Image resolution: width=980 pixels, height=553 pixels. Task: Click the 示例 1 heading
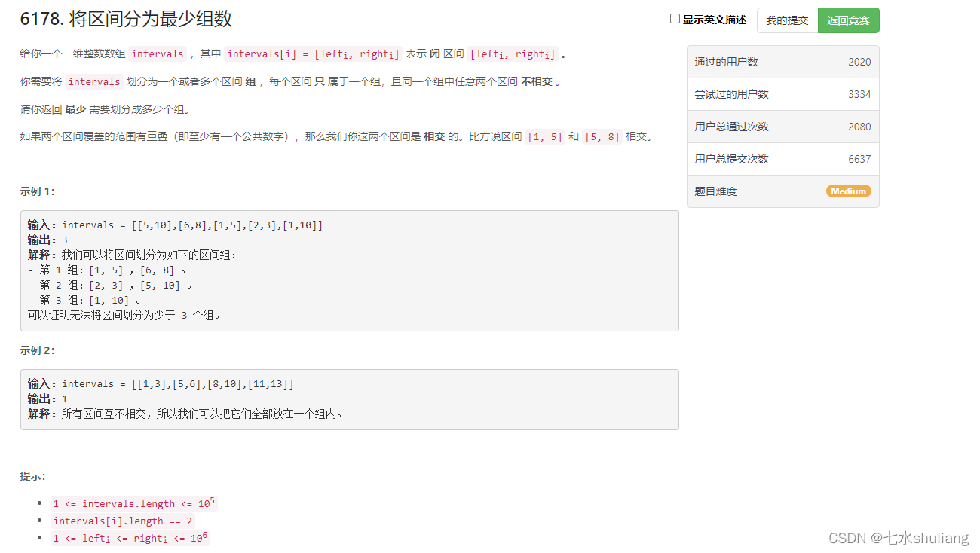click(x=37, y=191)
